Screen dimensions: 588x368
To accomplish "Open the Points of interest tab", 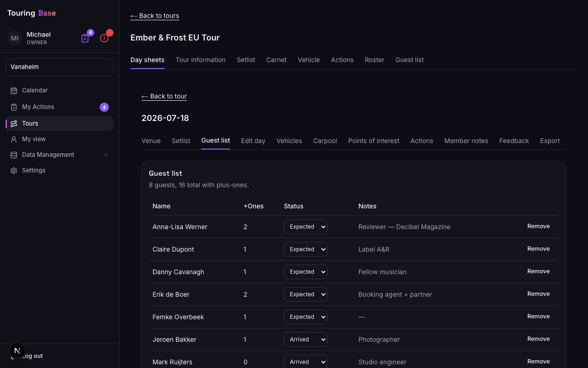I will 373,141.
